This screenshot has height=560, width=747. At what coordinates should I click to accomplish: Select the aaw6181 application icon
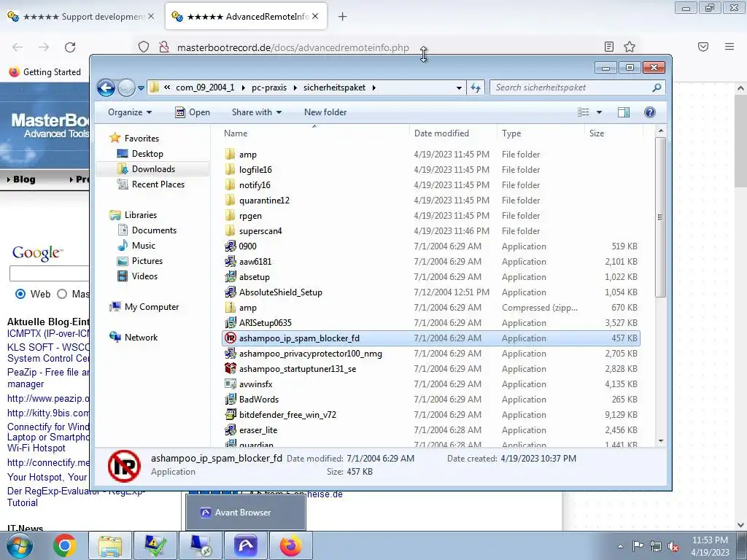point(230,262)
